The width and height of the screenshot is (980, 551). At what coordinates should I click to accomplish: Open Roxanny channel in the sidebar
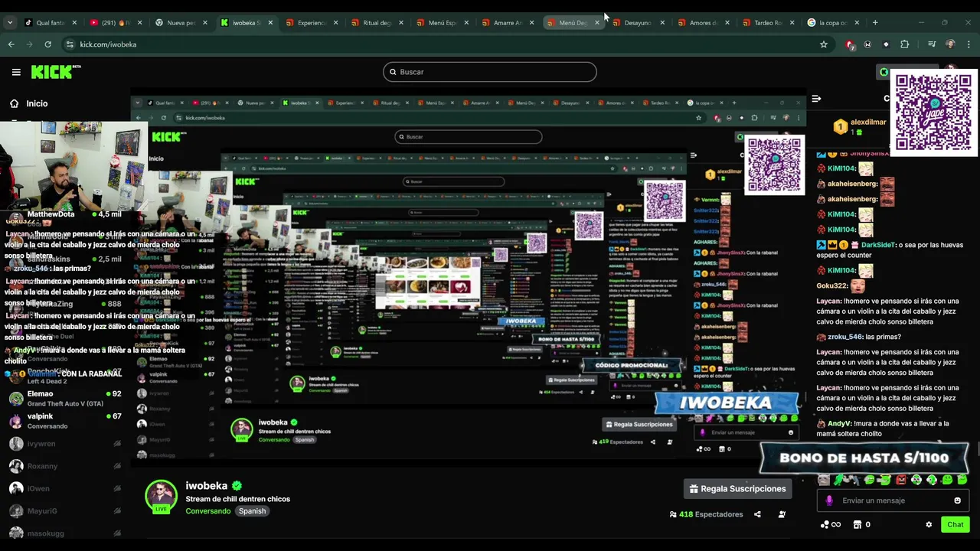(65, 466)
